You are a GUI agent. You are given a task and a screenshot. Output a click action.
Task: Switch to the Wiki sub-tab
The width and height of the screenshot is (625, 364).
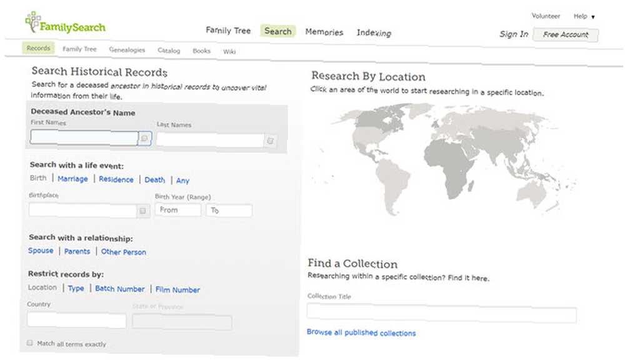coord(229,52)
